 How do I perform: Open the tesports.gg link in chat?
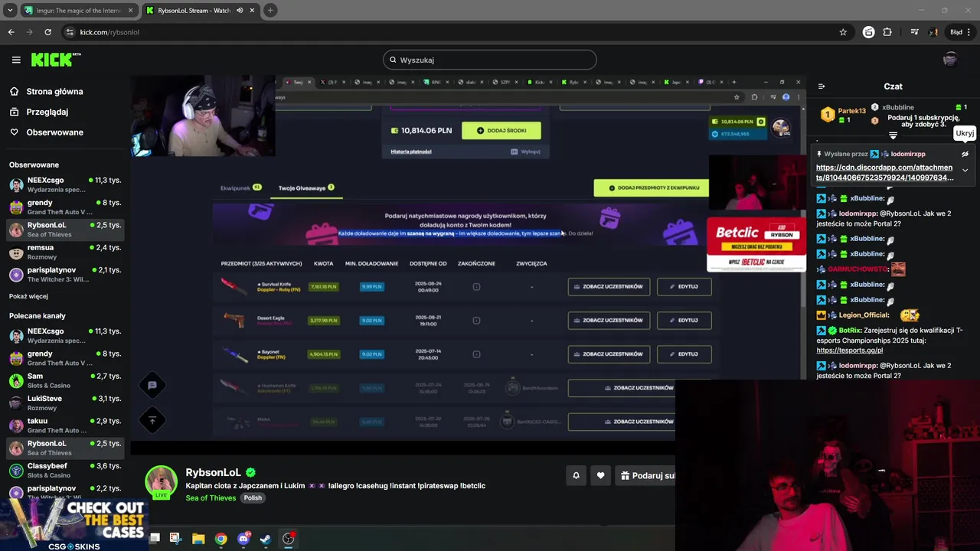(x=849, y=350)
